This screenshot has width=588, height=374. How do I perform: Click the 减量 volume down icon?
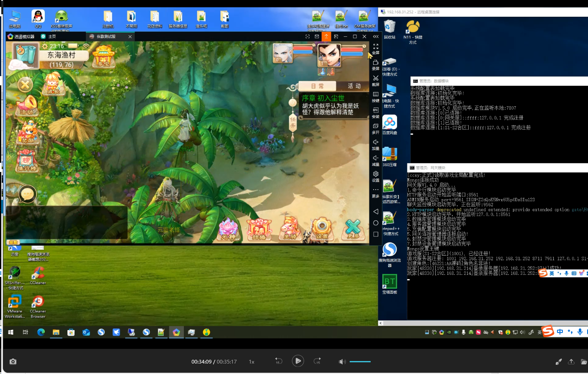point(376,160)
